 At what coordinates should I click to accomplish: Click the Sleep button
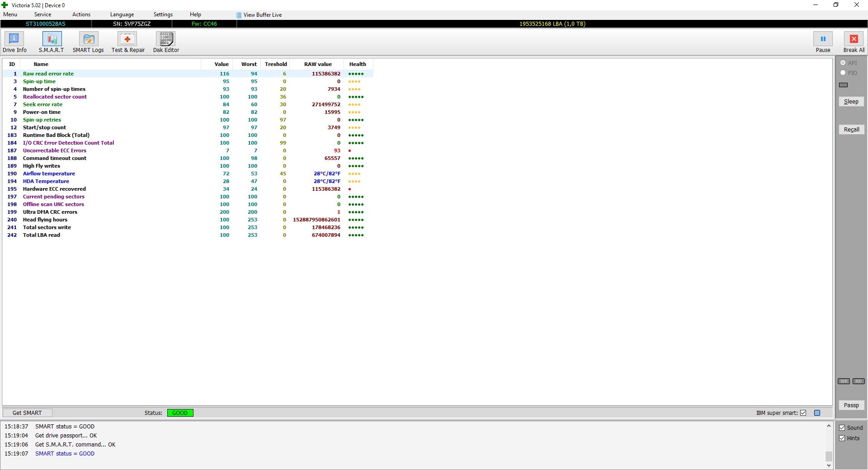point(851,102)
